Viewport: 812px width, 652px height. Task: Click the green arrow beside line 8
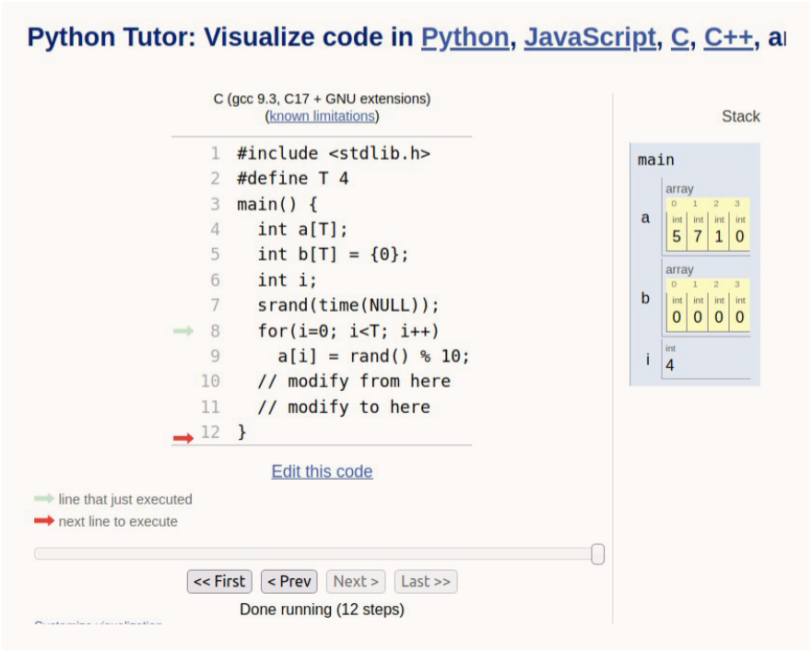pos(183,331)
